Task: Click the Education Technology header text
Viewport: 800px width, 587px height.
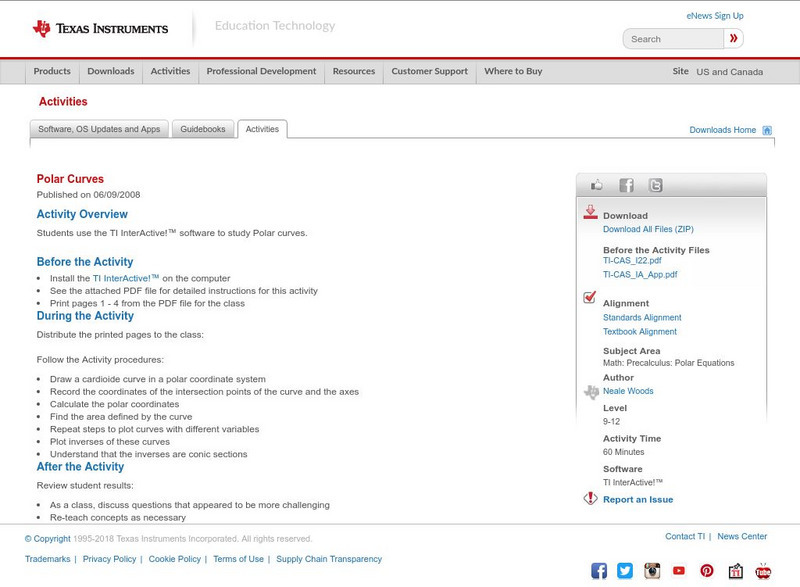Action: click(x=275, y=25)
